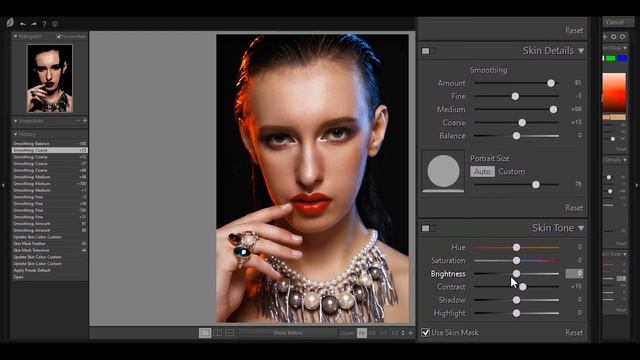Viewport: 640px width, 360px height.
Task: Collapse the right panel with the arrow
Action: point(636,185)
